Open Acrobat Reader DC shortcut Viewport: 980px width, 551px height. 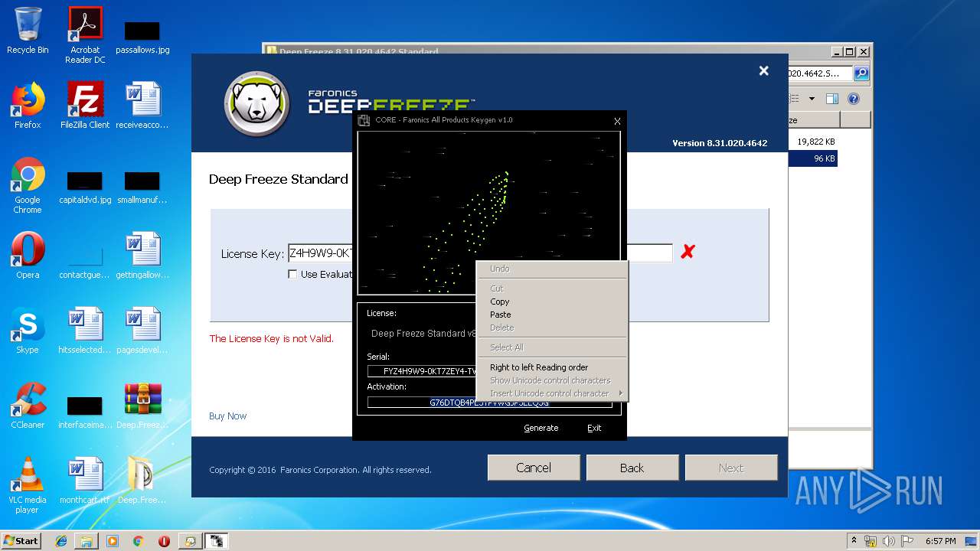[x=85, y=35]
